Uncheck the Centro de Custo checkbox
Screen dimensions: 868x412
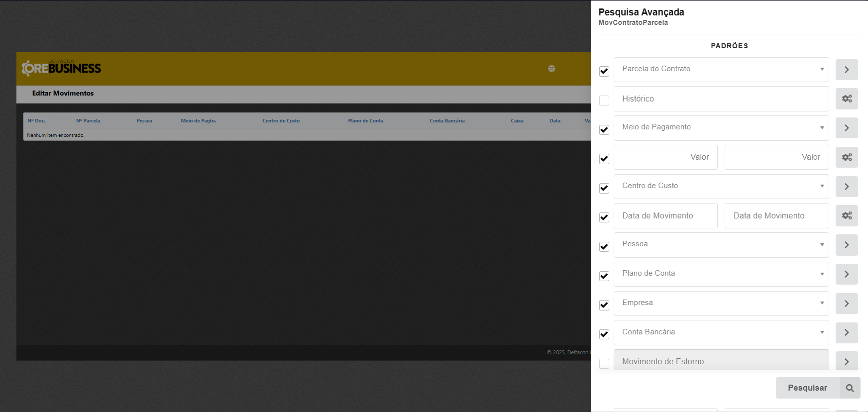pyautogui.click(x=604, y=188)
